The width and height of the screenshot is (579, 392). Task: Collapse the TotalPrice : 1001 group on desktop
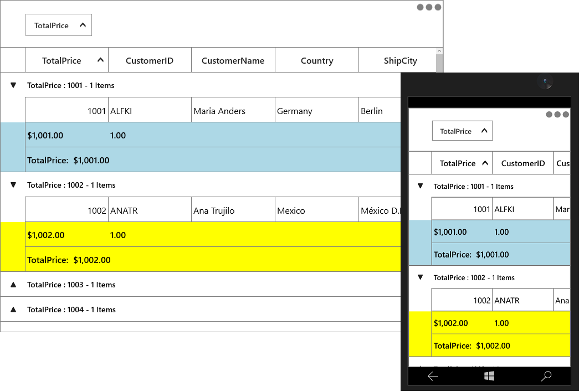[13, 85]
